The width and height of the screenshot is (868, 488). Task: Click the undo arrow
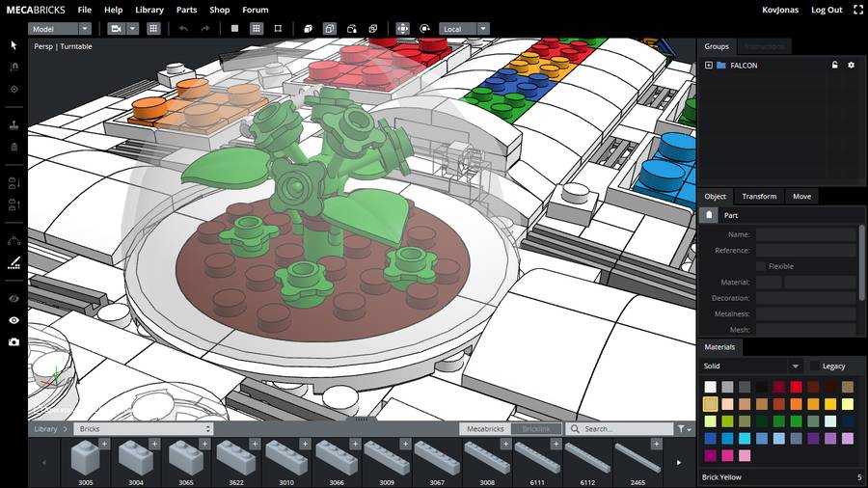183,29
